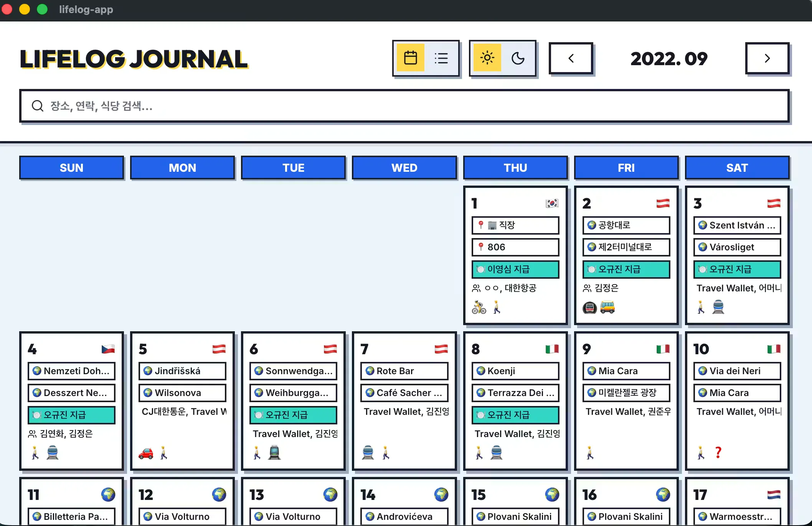The image size is (812, 526).
Task: Open Nemzeti Doh... place entry
Action: tap(71, 371)
